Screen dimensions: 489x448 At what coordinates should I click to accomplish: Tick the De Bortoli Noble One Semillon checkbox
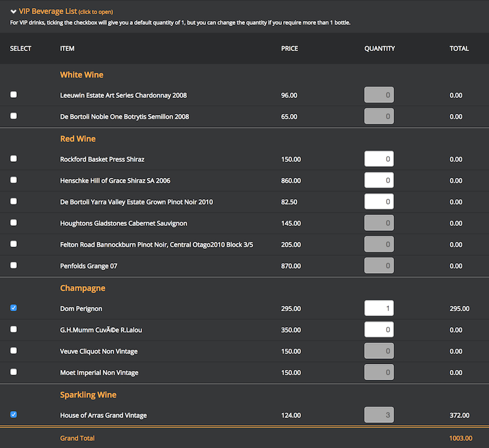coord(14,116)
